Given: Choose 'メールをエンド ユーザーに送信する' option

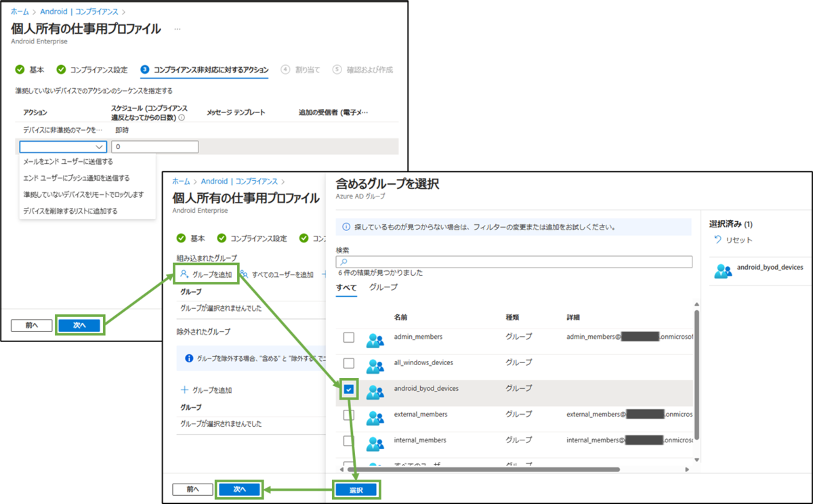Looking at the screenshot, I should (68, 162).
